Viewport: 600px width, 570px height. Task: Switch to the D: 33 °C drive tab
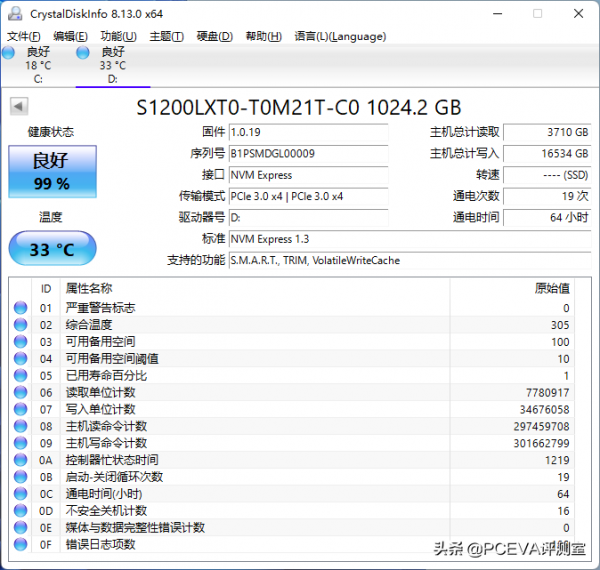coord(112,65)
